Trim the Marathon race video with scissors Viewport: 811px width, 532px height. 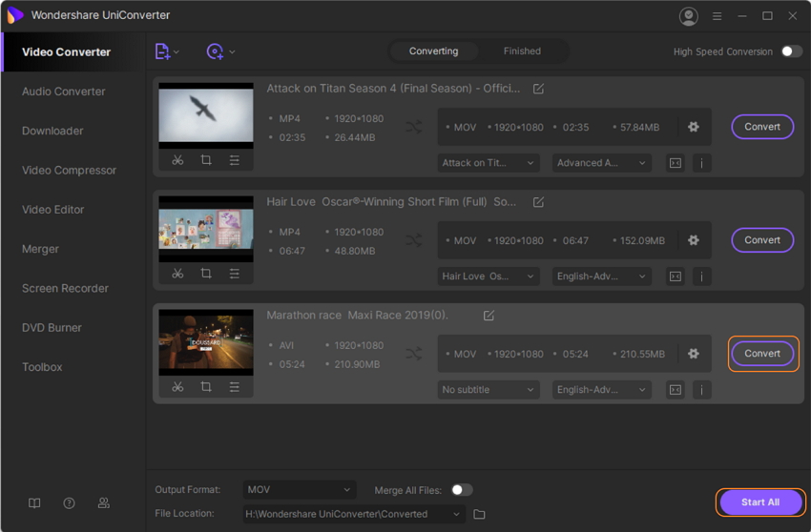click(177, 386)
